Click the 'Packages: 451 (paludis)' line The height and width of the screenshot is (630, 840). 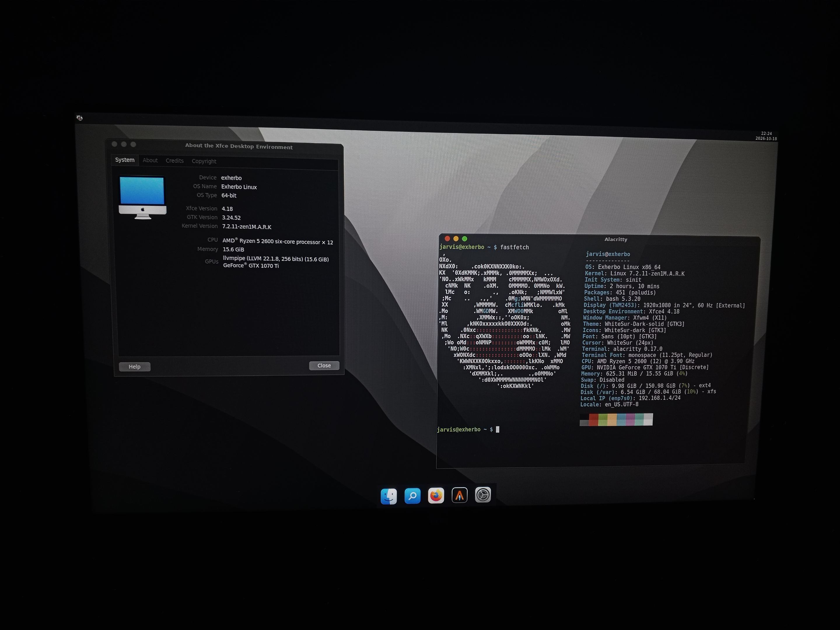[620, 293]
